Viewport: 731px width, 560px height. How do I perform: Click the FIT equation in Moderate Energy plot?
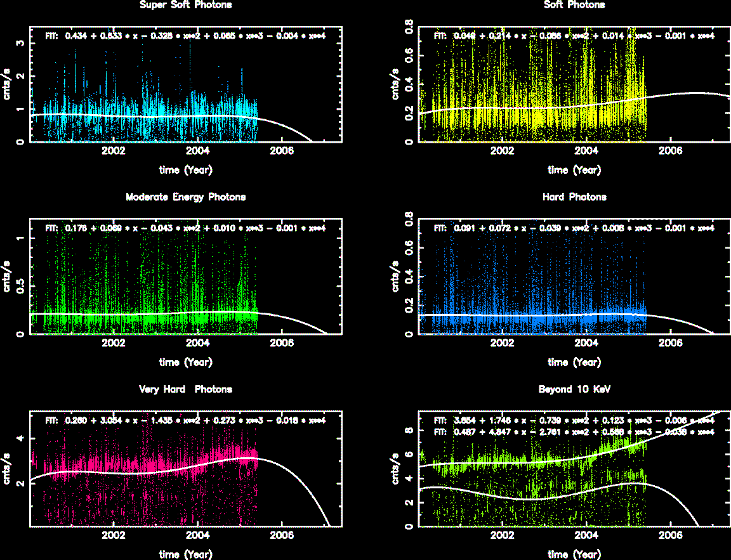point(185,228)
